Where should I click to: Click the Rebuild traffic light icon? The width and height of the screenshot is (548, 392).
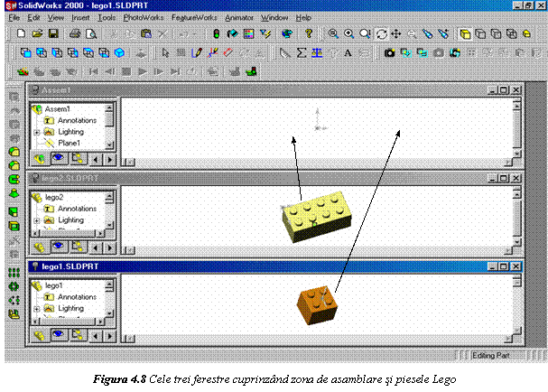(x=216, y=33)
